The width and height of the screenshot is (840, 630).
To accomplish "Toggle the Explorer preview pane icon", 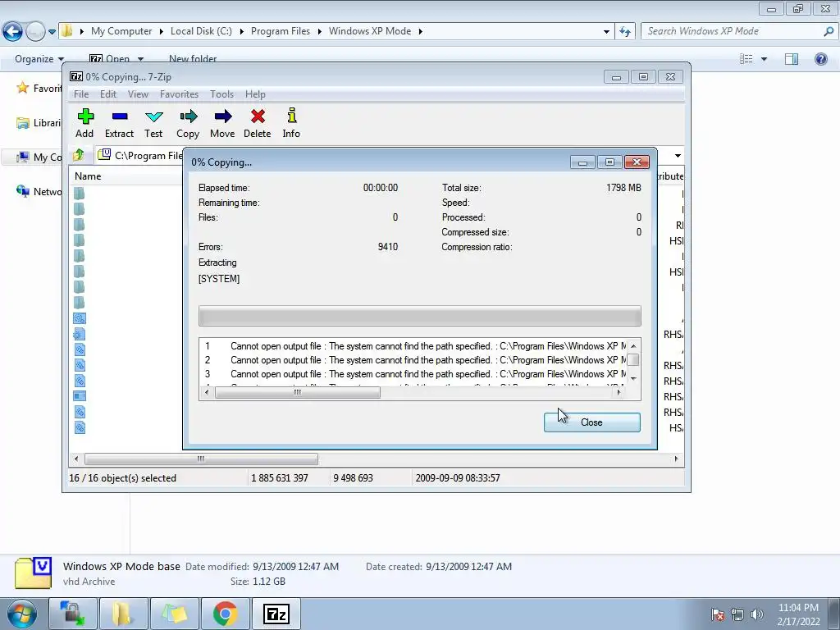I will (x=792, y=59).
